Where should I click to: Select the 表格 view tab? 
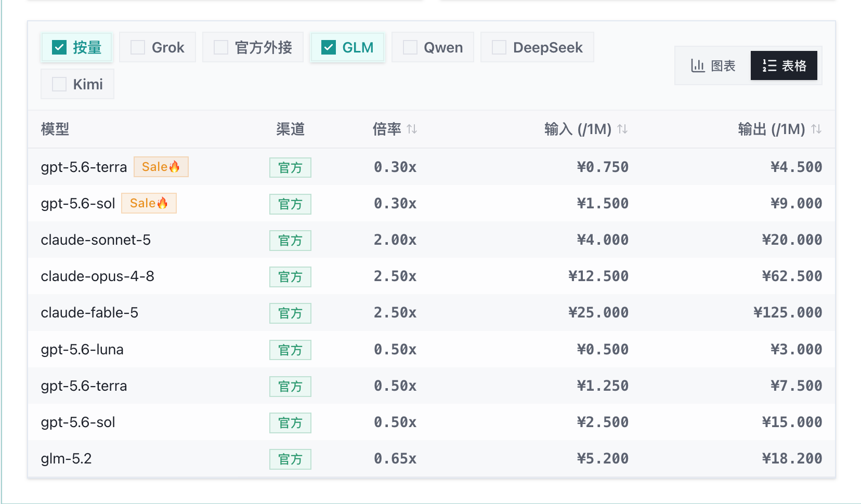[784, 65]
